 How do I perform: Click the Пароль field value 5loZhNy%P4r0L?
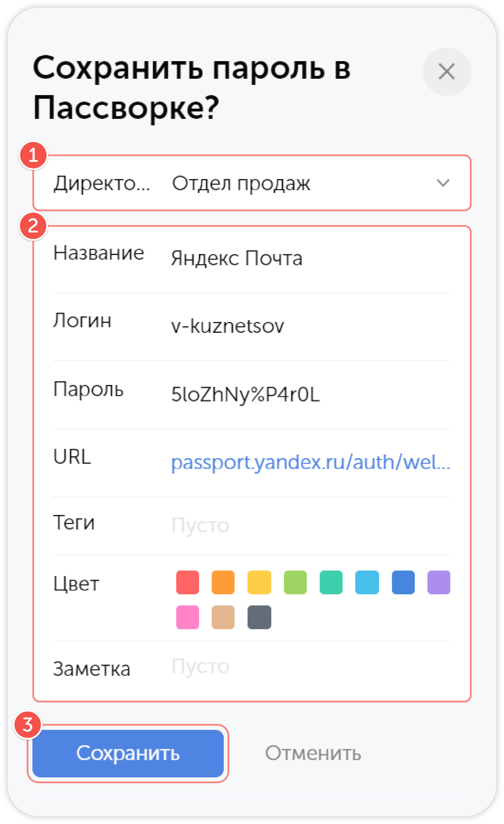pyautogui.click(x=245, y=394)
